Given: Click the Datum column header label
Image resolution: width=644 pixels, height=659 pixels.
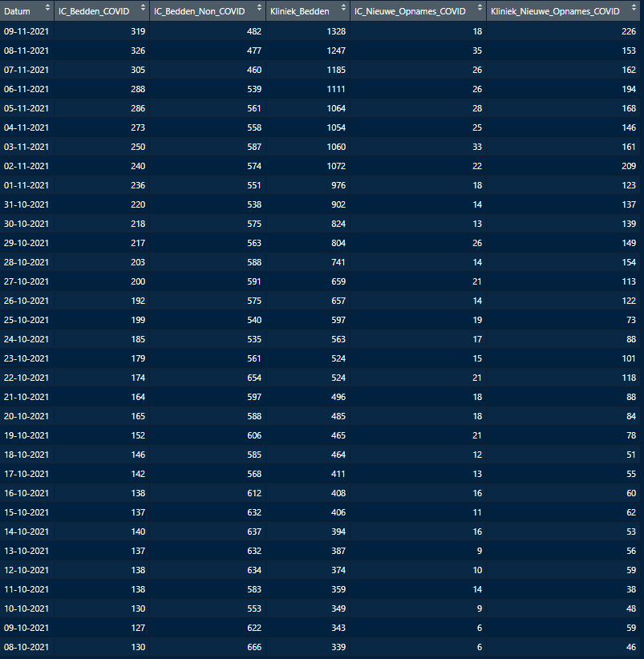Looking at the screenshot, I should tap(17, 11).
